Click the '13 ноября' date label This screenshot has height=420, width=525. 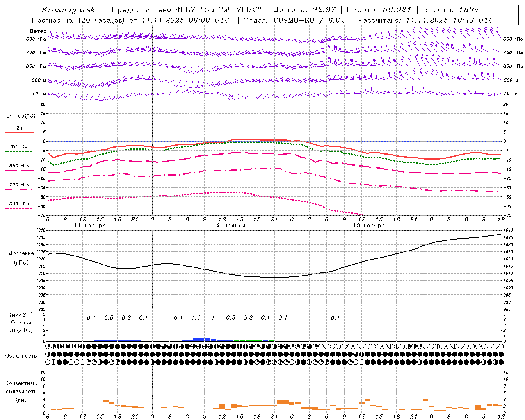pos(369,226)
